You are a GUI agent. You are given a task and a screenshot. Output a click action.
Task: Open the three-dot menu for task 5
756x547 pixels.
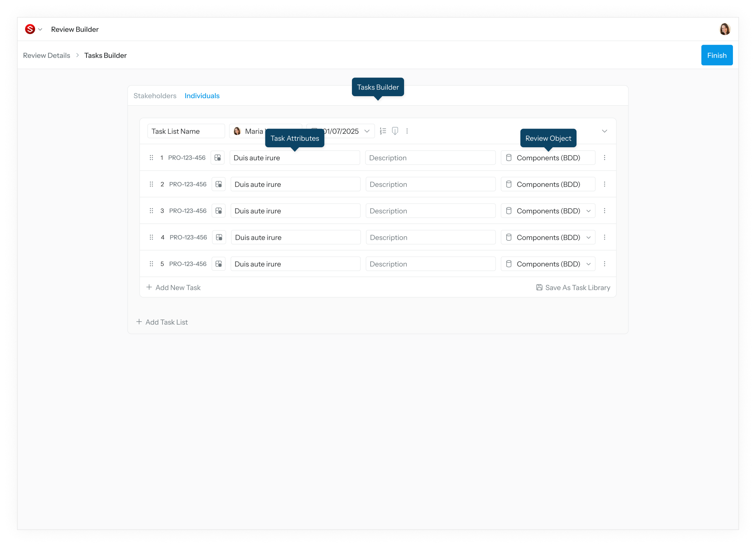point(605,264)
